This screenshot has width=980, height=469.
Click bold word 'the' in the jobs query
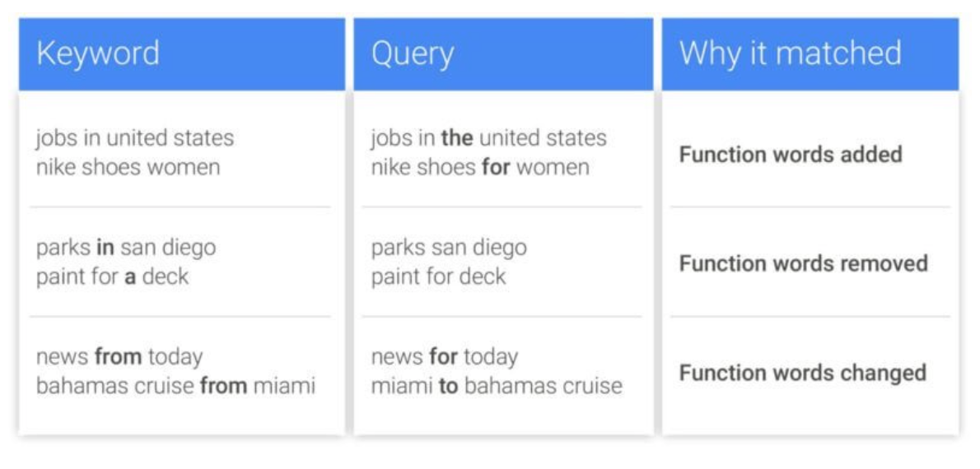pos(457,138)
